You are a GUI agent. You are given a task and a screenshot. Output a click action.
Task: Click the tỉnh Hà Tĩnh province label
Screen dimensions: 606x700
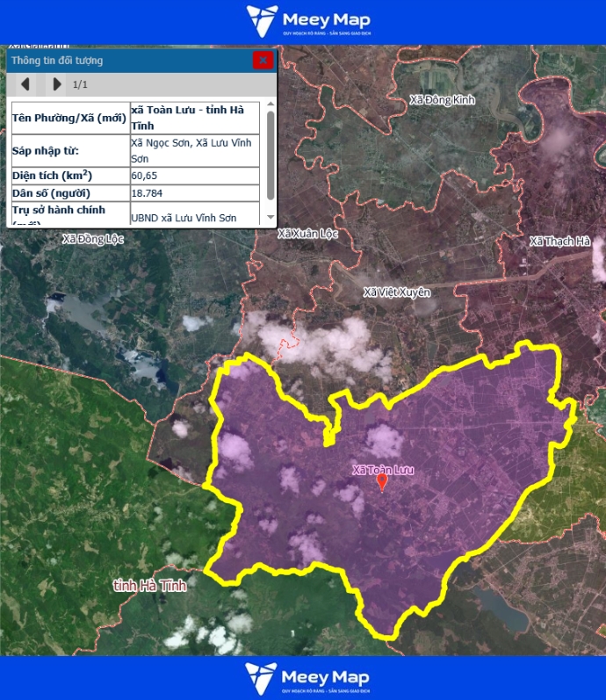[x=149, y=585]
